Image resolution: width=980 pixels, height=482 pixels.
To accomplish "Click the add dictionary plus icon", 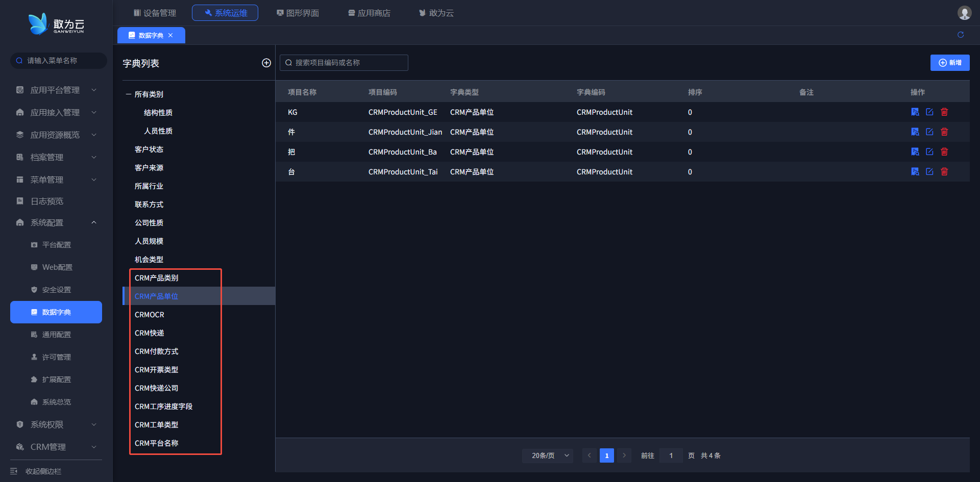I will click(266, 63).
